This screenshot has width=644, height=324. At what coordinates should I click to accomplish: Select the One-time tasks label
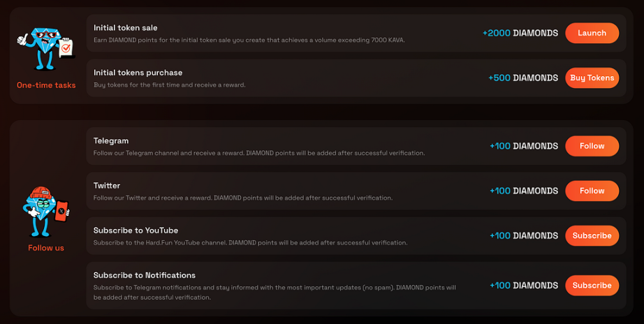[46, 85]
